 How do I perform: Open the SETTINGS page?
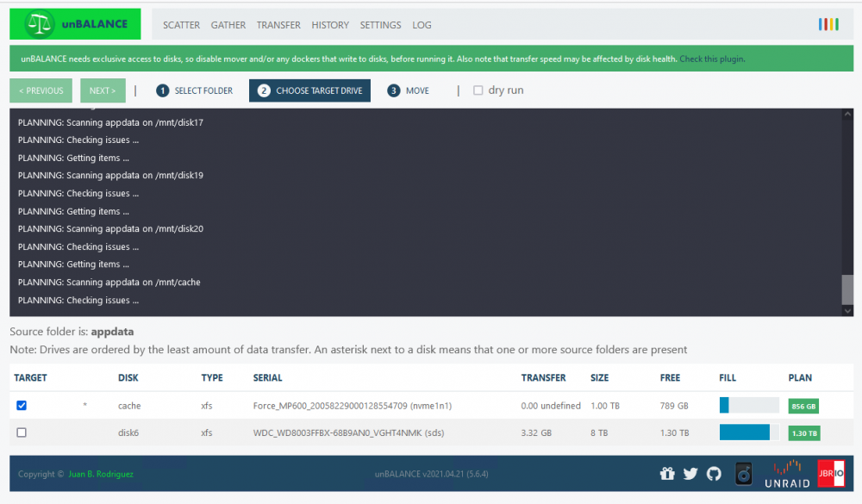pyautogui.click(x=380, y=25)
